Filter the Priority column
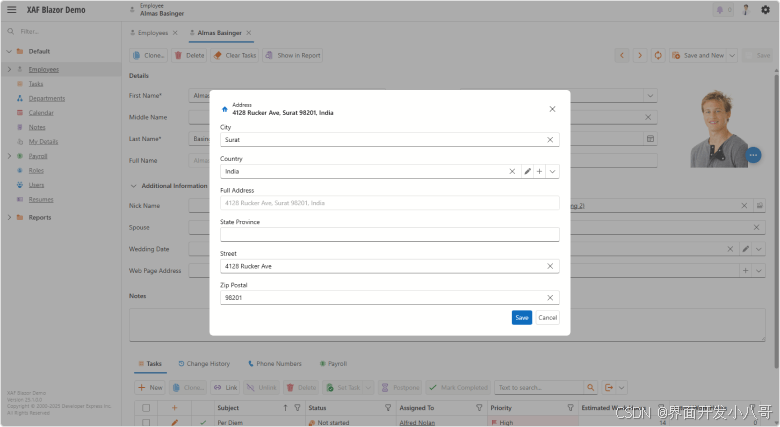Image resolution: width=780 pixels, height=427 pixels. coord(571,408)
